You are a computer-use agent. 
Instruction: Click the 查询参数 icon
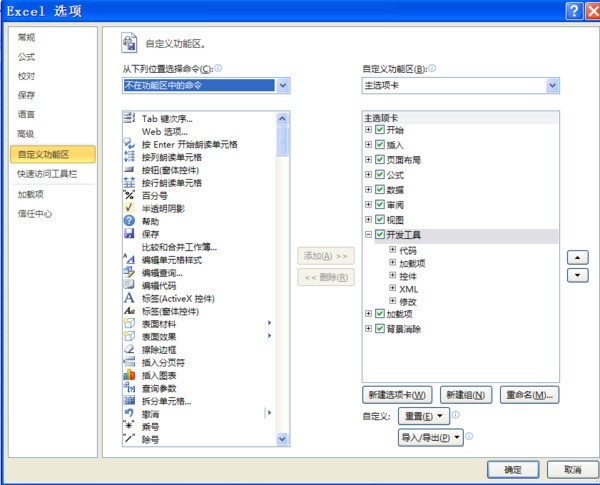pyautogui.click(x=129, y=388)
